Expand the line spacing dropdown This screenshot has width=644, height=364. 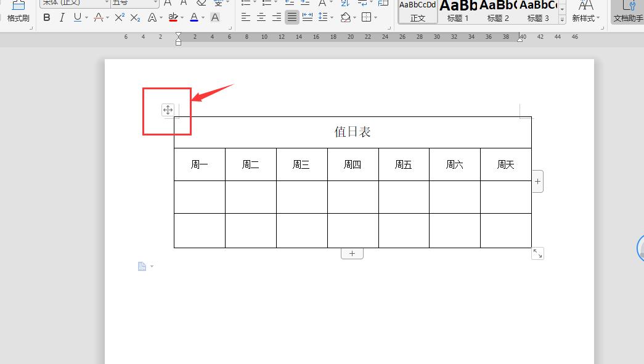point(330,17)
